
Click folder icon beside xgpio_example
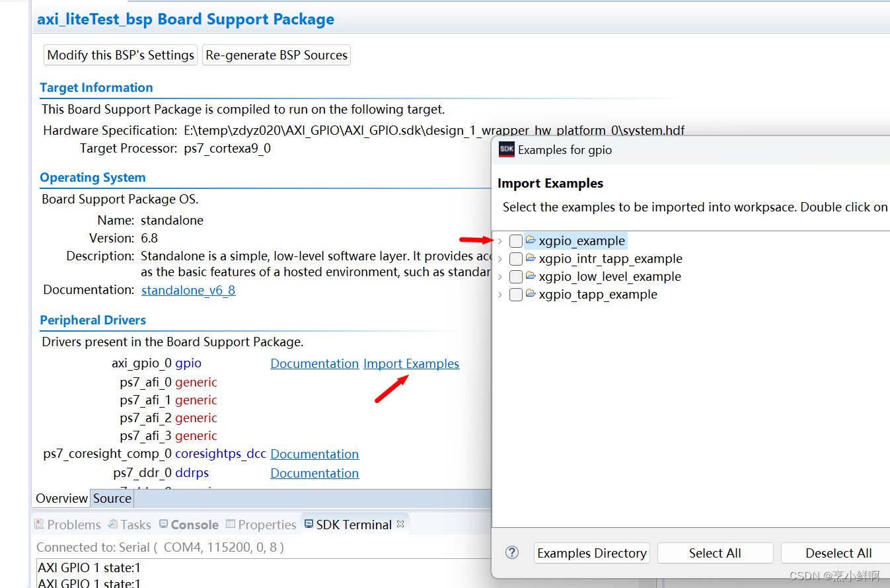pyautogui.click(x=531, y=240)
